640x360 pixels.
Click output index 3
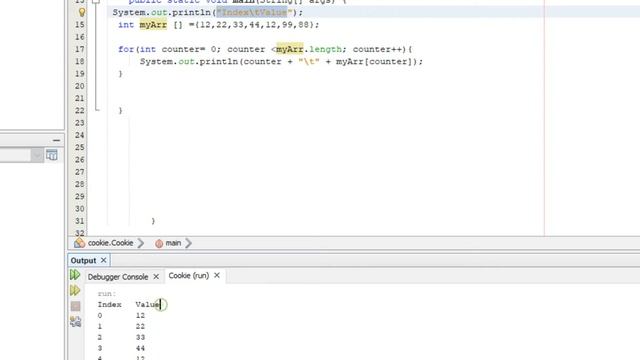(x=100, y=349)
